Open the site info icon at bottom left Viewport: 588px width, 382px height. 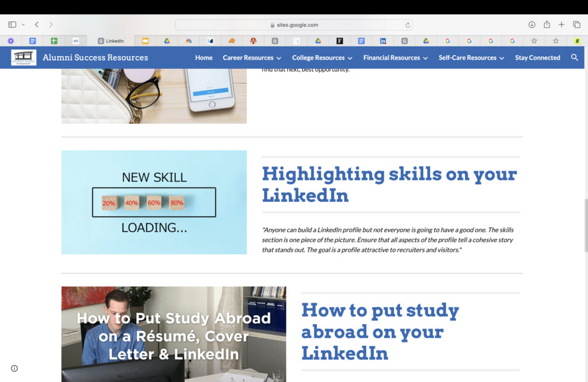tap(14, 368)
